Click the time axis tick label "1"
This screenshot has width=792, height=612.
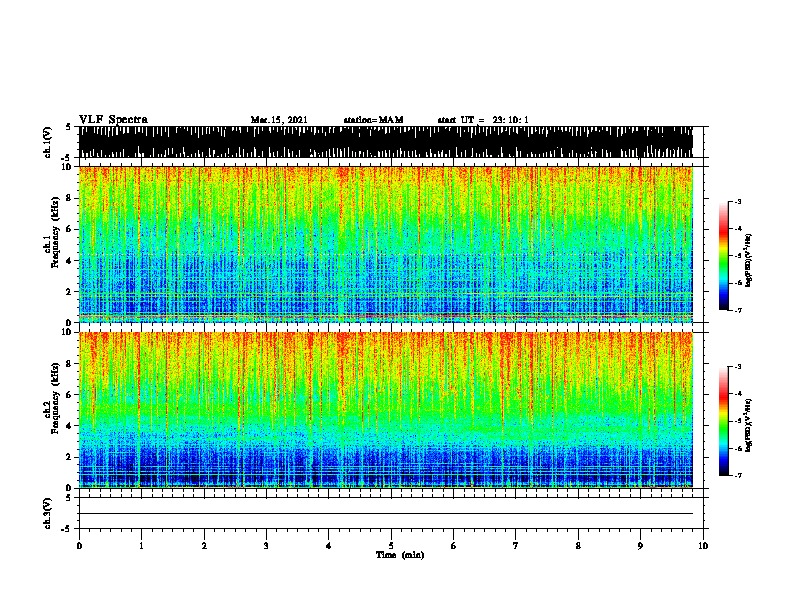click(141, 546)
